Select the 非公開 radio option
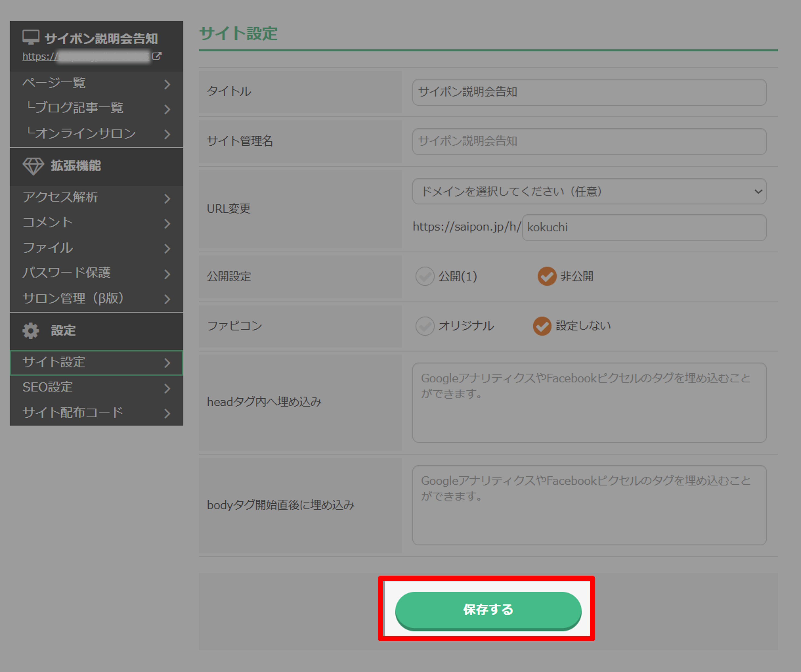Viewport: 801px width, 672px height. pyautogui.click(x=547, y=276)
